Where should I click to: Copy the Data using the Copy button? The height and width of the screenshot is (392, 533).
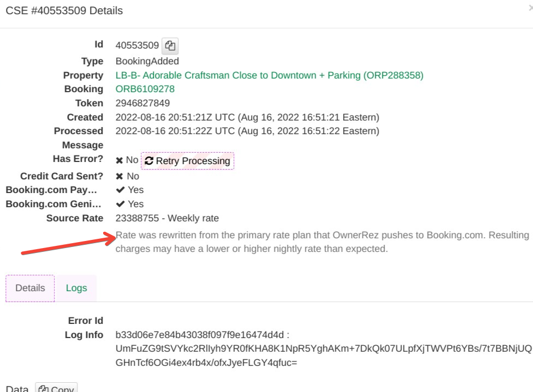(56, 389)
